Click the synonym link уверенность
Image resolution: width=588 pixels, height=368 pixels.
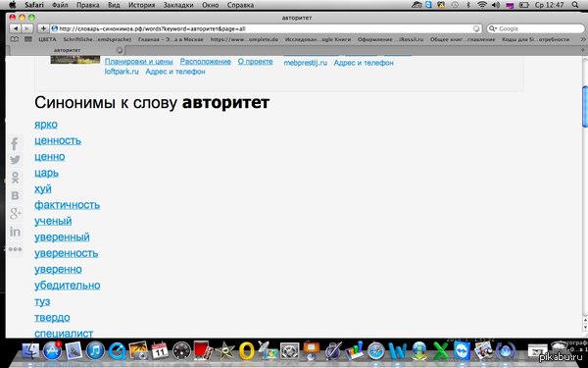pos(66,253)
